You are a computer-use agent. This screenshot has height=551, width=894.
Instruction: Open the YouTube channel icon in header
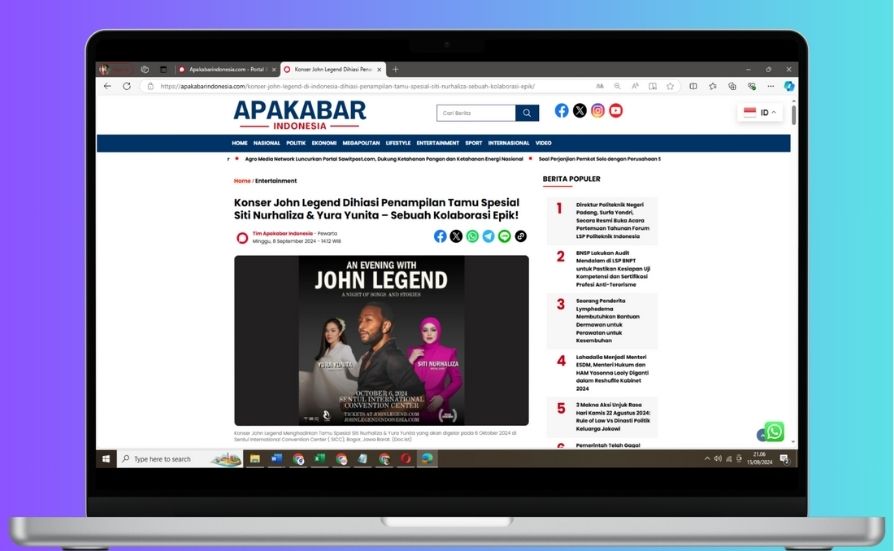[616, 111]
